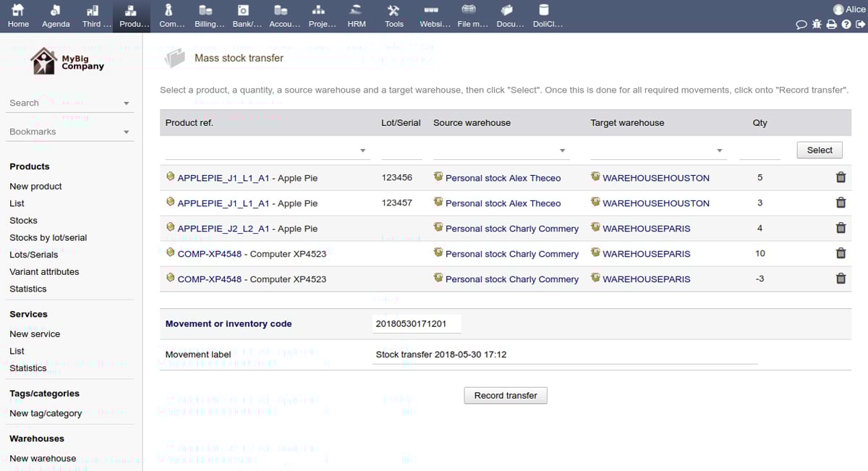
Task: Open the bug report icon
Action: coord(816,24)
